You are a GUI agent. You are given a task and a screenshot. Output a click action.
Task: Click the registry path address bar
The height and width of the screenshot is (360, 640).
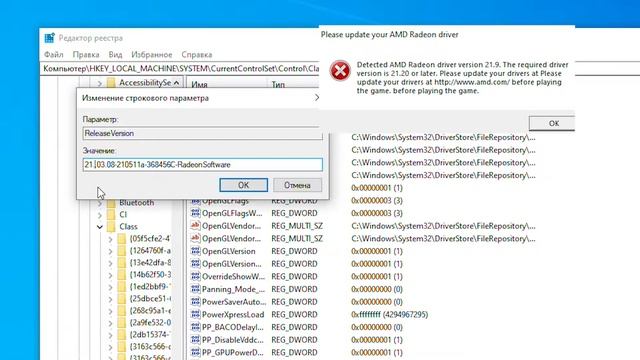[x=182, y=69]
